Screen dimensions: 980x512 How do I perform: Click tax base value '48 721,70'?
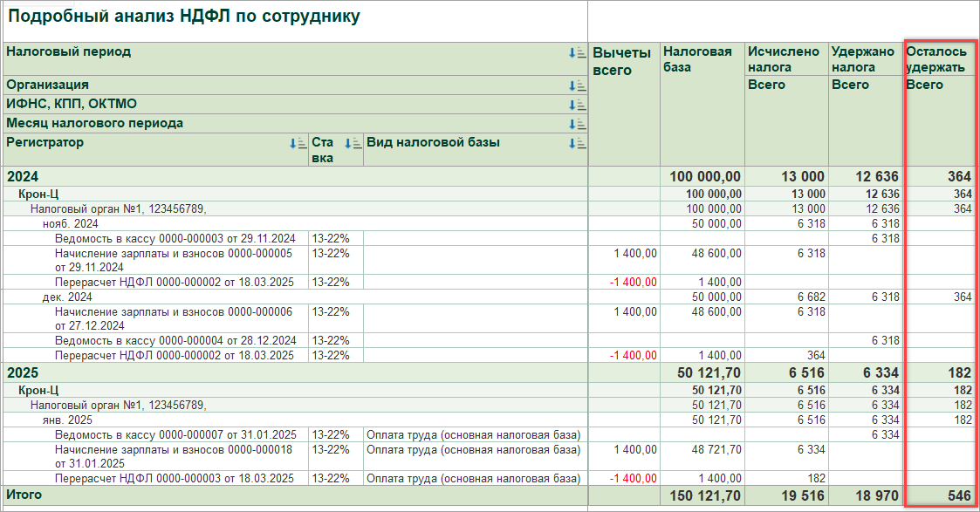(716, 449)
